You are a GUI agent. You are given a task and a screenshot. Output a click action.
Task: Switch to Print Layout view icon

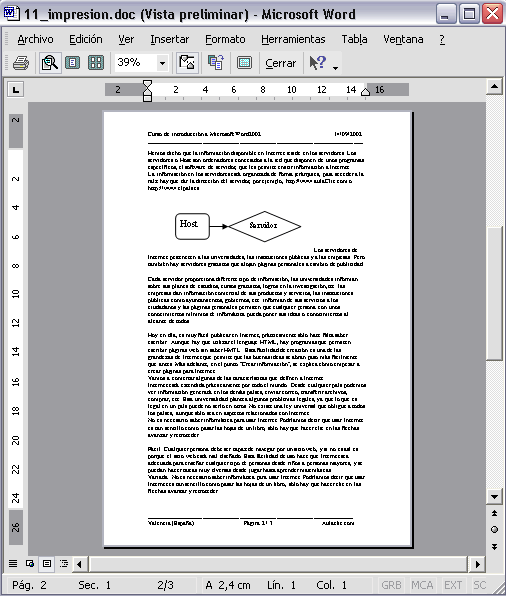pos(46,563)
